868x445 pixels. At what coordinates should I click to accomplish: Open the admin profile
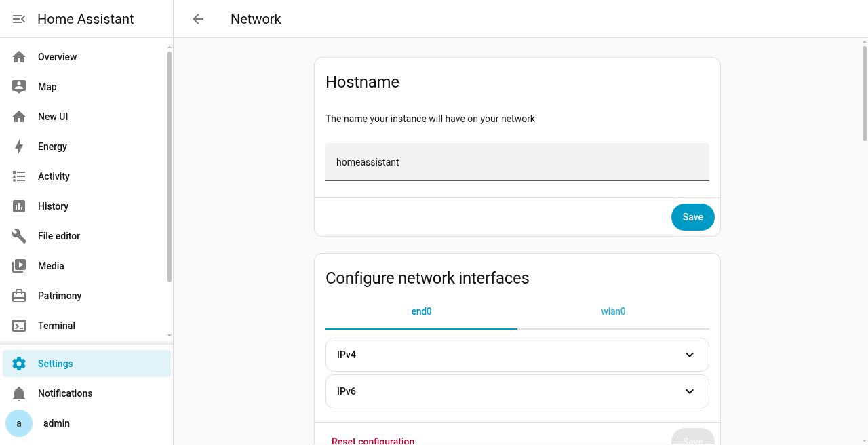pos(87,423)
